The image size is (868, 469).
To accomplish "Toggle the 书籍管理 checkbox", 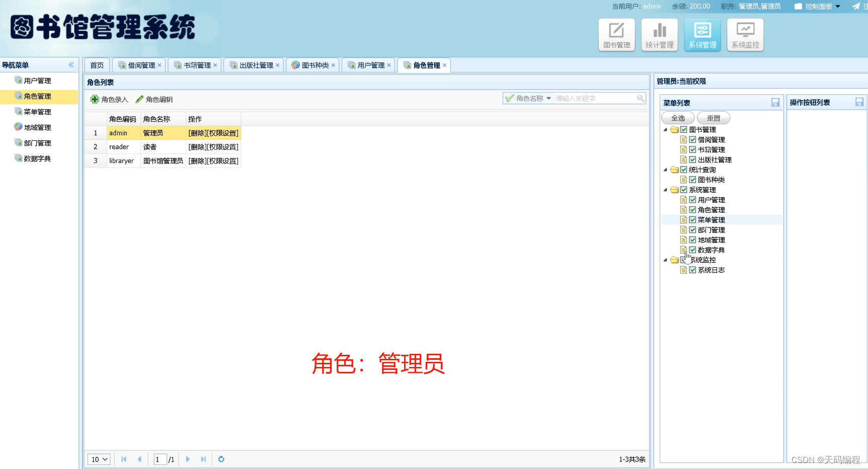I will tap(693, 149).
